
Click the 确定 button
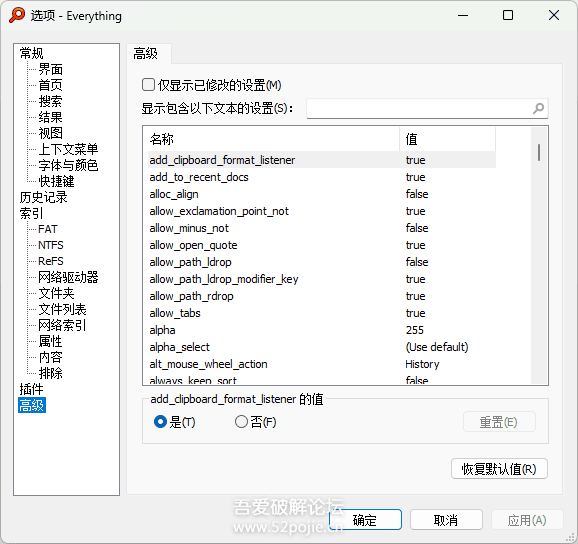point(365,520)
